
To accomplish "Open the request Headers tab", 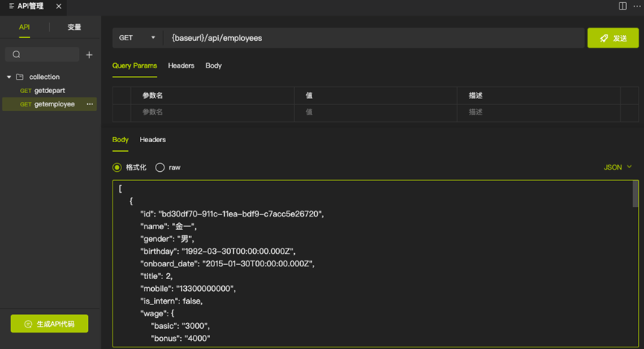I will pyautogui.click(x=181, y=65).
